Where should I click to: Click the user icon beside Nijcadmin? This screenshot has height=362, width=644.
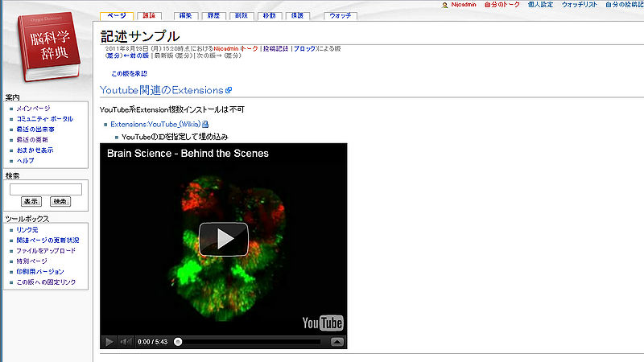coord(444,5)
